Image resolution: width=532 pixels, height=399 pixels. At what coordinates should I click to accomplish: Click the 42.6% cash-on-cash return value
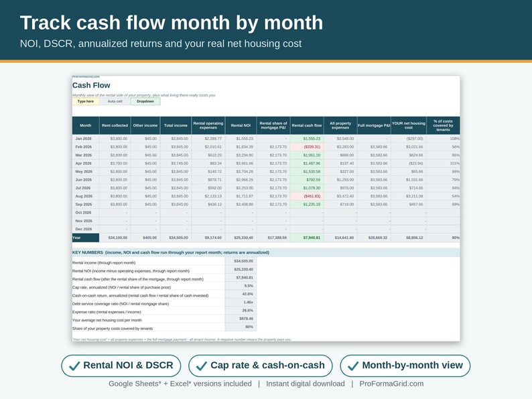241,295
